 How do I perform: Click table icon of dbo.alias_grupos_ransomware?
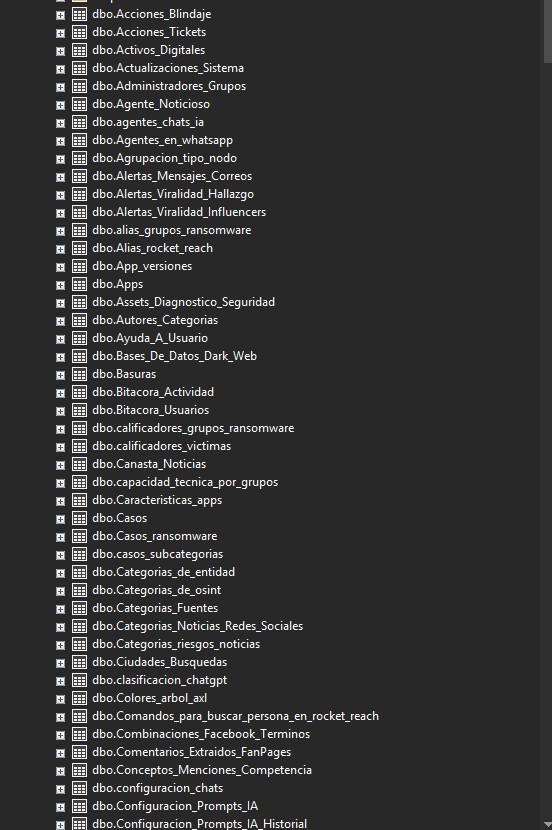point(79,230)
